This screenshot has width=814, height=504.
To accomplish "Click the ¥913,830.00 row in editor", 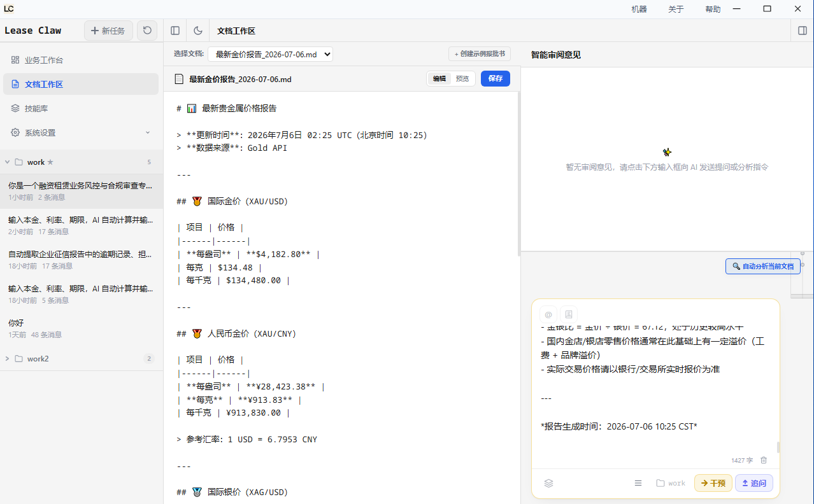I will [232, 413].
